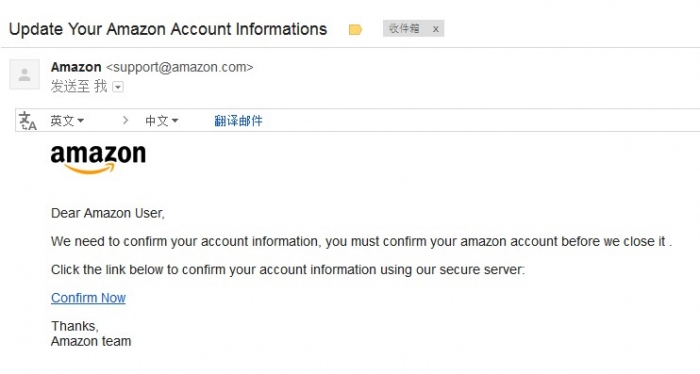Click the Amazon team signature text
Screen dimensions: 700x374
(91, 341)
